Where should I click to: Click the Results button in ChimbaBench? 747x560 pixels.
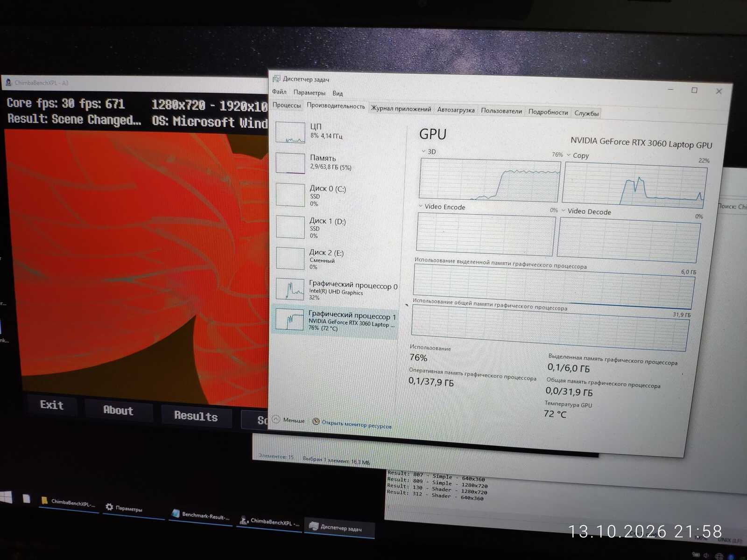pos(196,416)
